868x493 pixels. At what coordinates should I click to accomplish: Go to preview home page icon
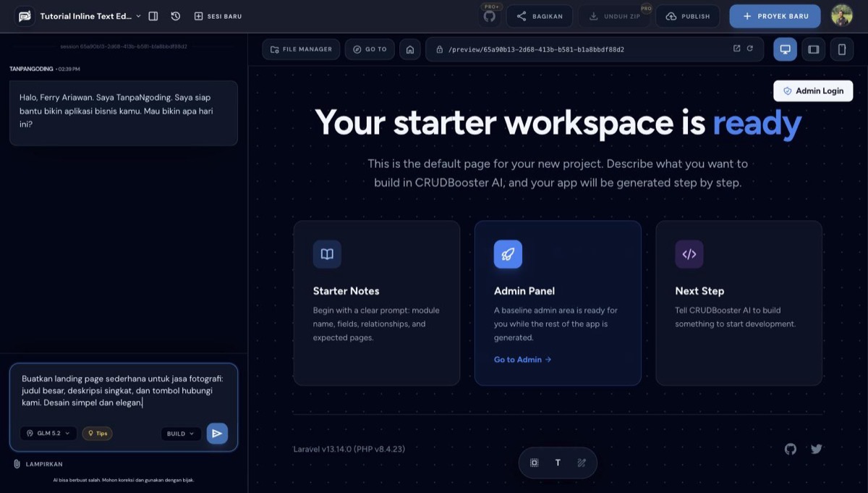410,49
